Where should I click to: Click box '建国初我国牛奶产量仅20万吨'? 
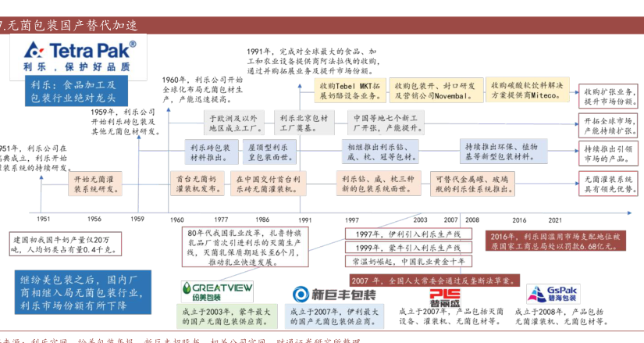coord(66,245)
